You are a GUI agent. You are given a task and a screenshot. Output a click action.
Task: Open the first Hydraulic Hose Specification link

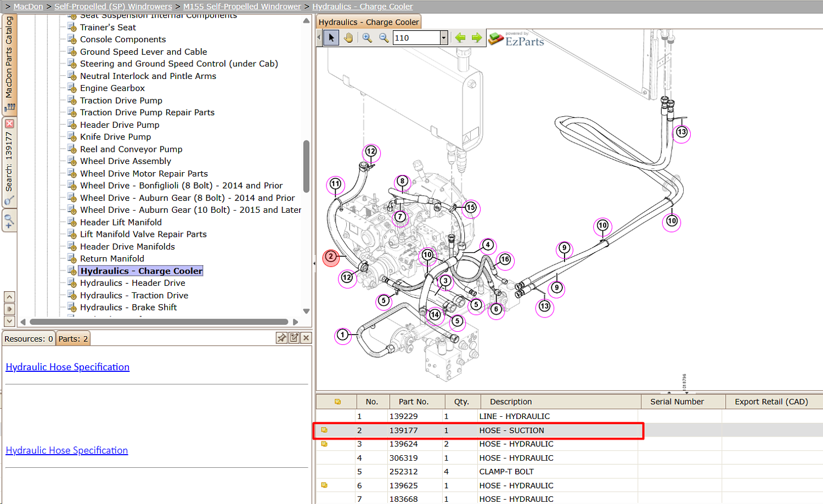[x=67, y=367]
